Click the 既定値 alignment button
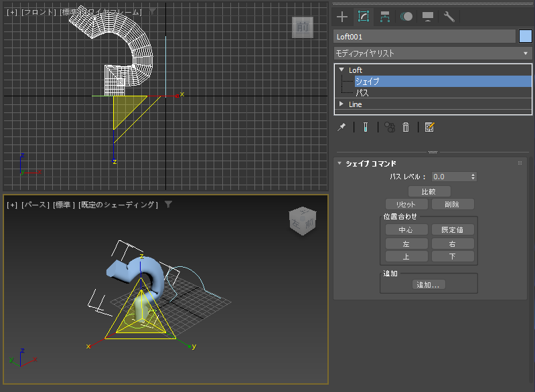 pyautogui.click(x=453, y=229)
